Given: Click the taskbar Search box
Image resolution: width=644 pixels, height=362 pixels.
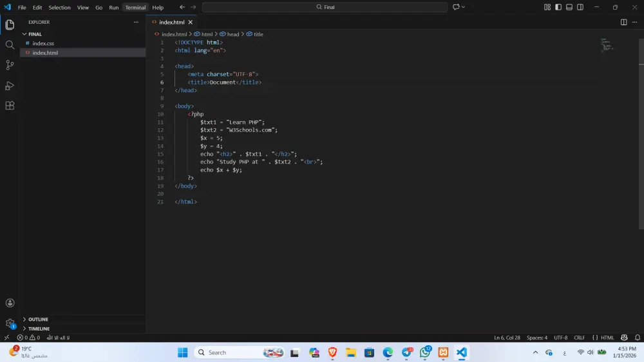Looking at the screenshot, I should [x=240, y=352].
